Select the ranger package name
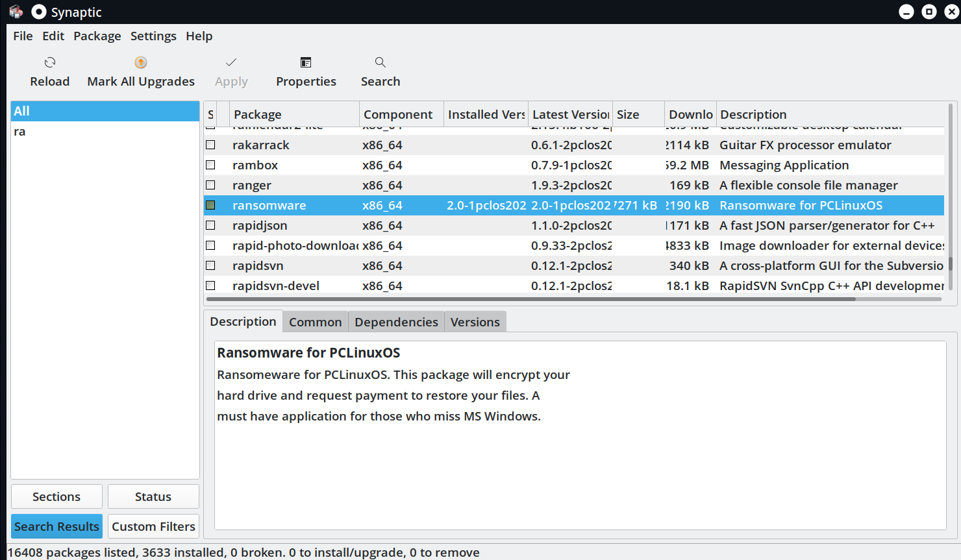The width and height of the screenshot is (961, 560). [252, 185]
